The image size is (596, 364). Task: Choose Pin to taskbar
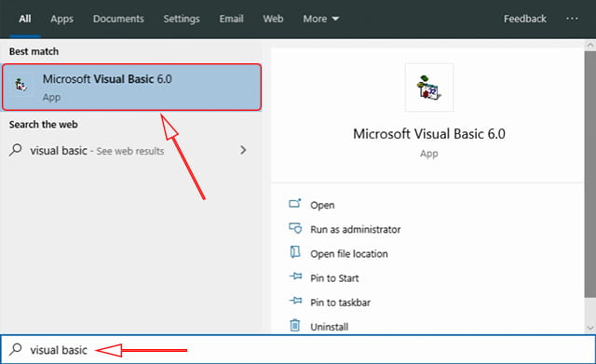point(340,303)
